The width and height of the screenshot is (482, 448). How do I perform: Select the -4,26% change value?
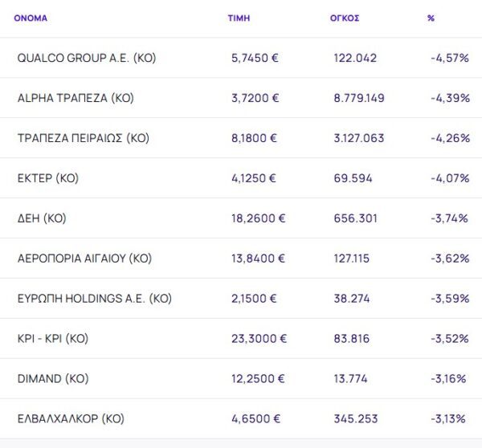coord(449,138)
